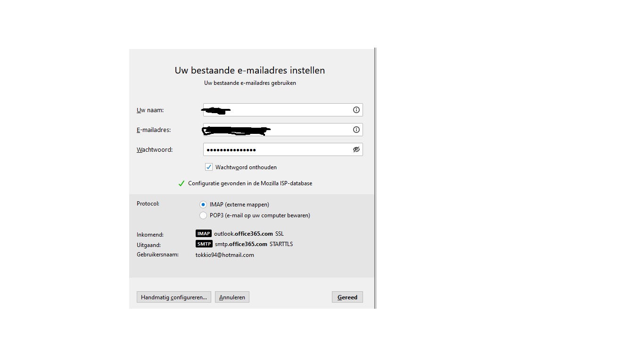The height and width of the screenshot is (362, 644).
Task: Select the IMAP (externe mappen) radio button
Action: click(203, 205)
